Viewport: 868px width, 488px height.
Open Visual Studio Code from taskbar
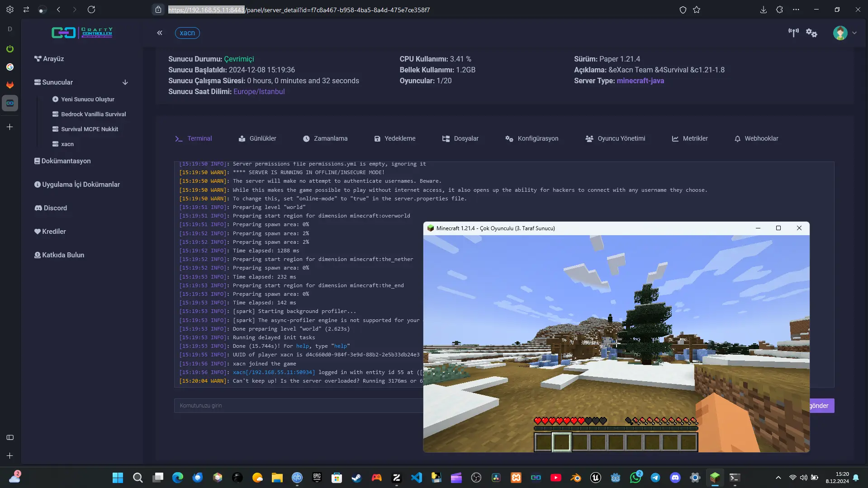pos(417,478)
